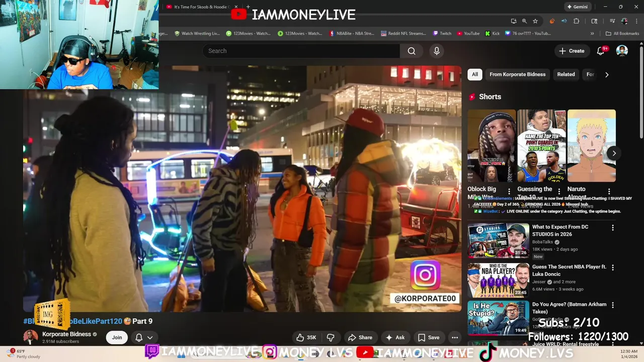Open options for Do You Agree video
The width and height of the screenshot is (644, 362).
pyautogui.click(x=613, y=305)
